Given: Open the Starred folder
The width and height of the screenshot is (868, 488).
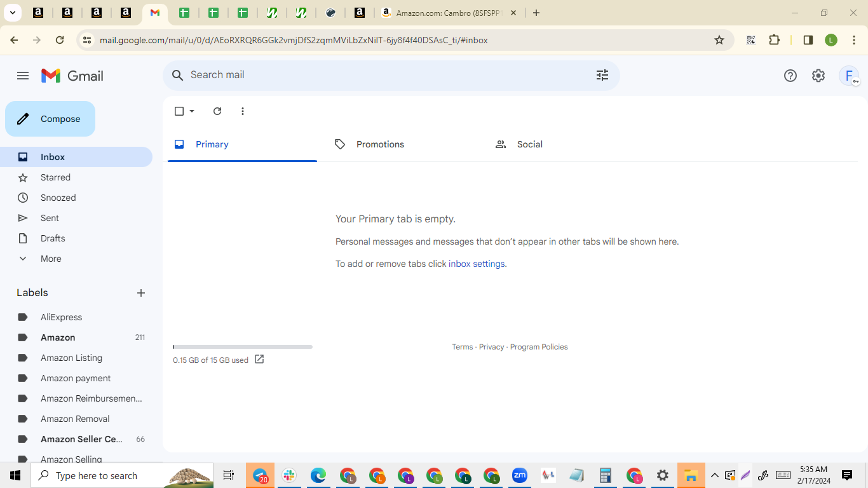Looking at the screenshot, I should [x=76, y=177].
